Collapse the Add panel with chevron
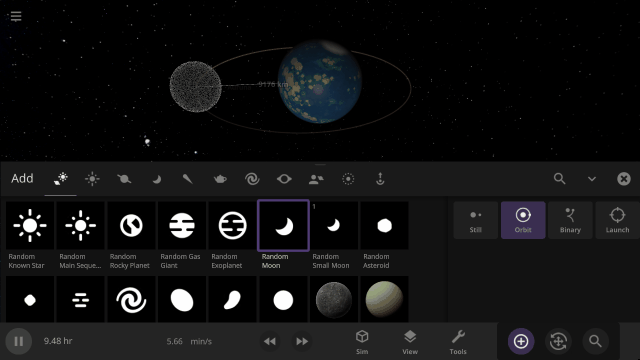640x360 pixels. (592, 179)
